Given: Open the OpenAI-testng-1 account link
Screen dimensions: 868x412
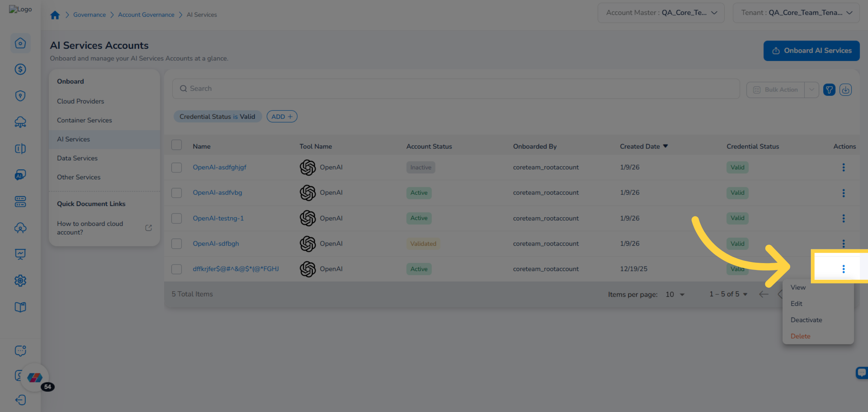Looking at the screenshot, I should [218, 218].
